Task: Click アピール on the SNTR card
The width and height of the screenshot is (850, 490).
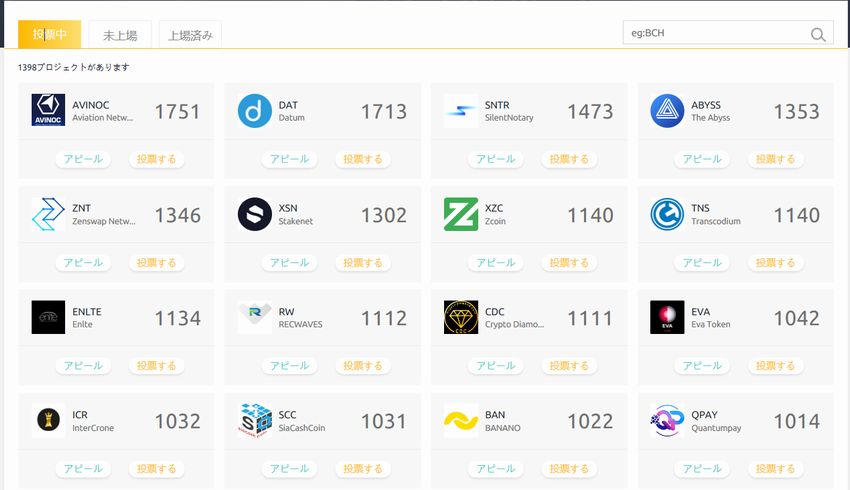Action: 495,159
